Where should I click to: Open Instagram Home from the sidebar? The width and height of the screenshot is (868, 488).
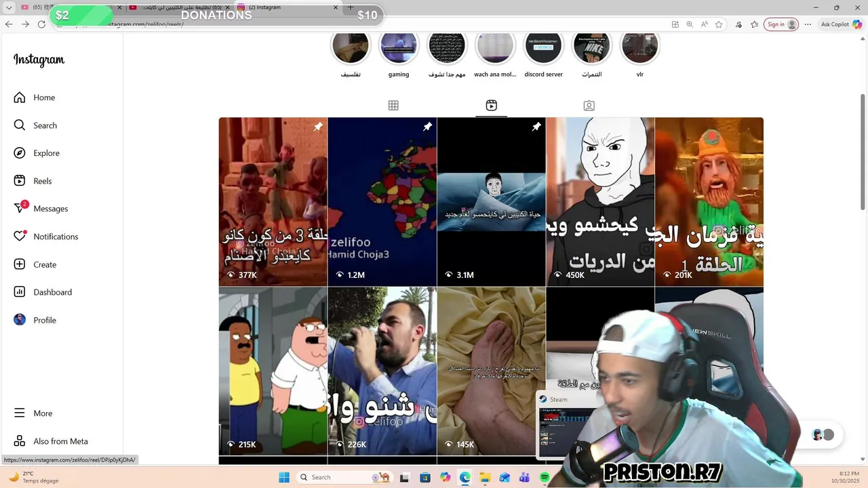click(35, 98)
